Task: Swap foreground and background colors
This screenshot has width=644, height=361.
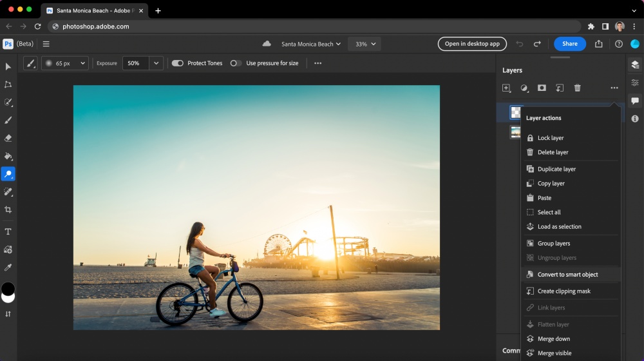Action: (x=8, y=314)
